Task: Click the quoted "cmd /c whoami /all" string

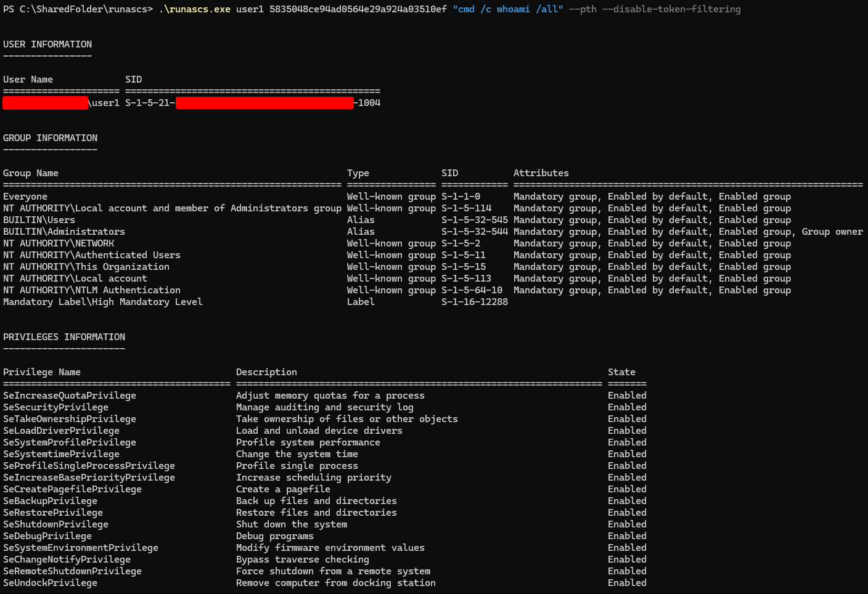Action: pyautogui.click(x=508, y=9)
